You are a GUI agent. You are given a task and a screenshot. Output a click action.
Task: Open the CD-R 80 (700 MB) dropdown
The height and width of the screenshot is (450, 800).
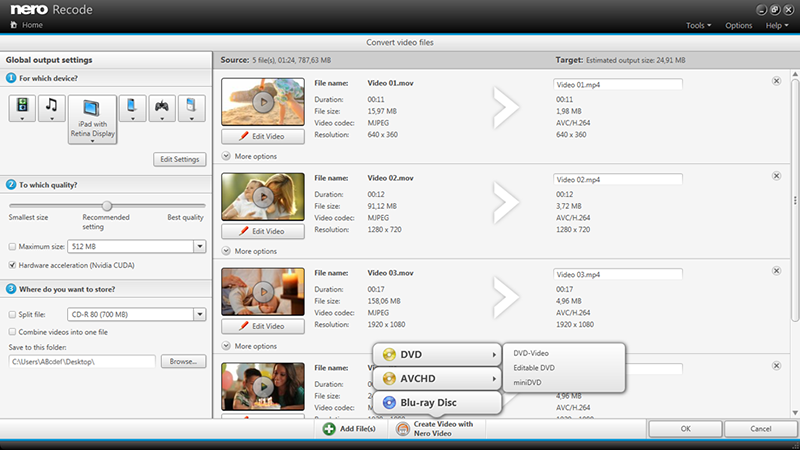[x=199, y=314]
